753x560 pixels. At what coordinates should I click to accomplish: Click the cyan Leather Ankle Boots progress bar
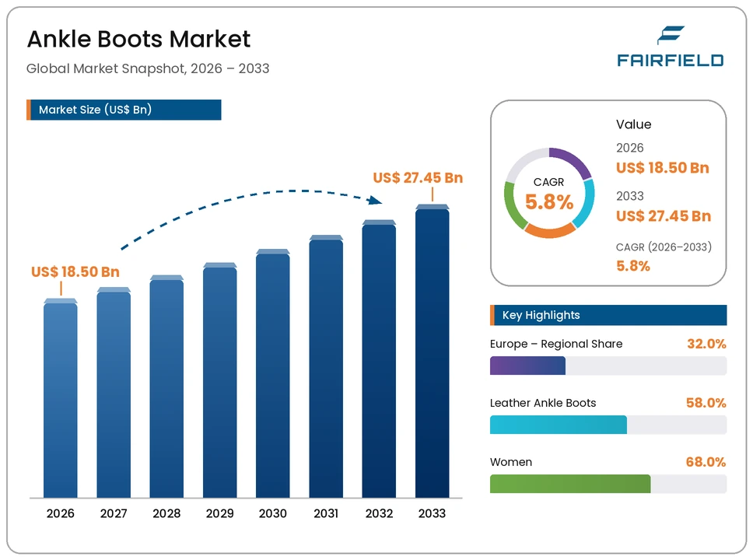pyautogui.click(x=559, y=425)
